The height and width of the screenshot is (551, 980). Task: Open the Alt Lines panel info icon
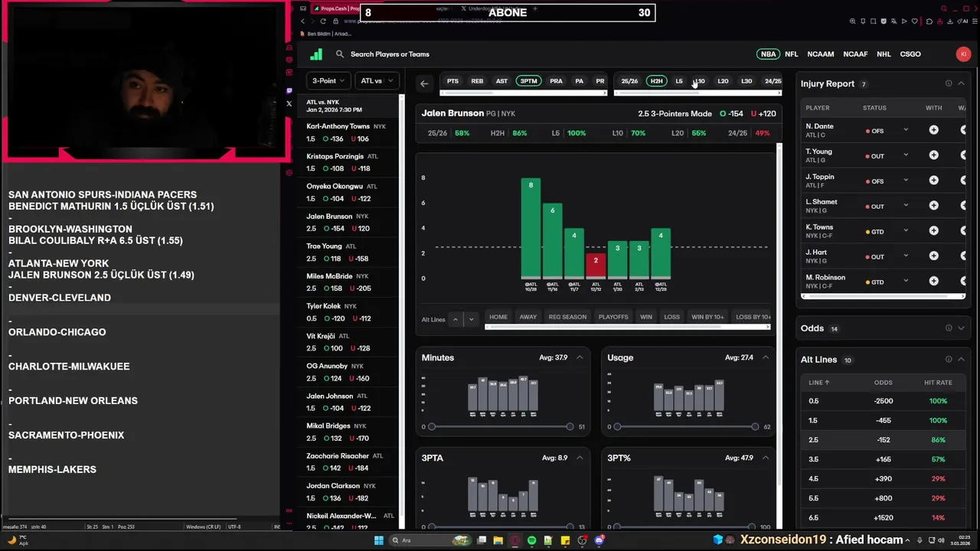coord(949,360)
